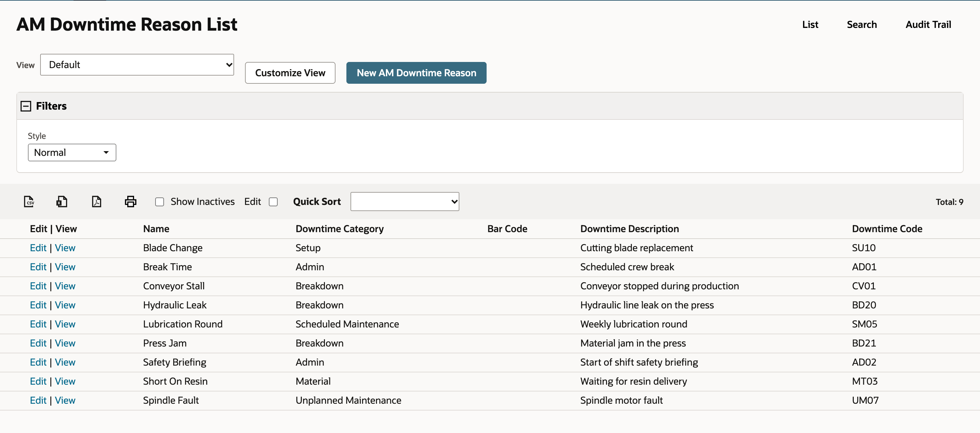Click the 'Spindle motor fault' description
Screen dimensions: 980x433
621,400
